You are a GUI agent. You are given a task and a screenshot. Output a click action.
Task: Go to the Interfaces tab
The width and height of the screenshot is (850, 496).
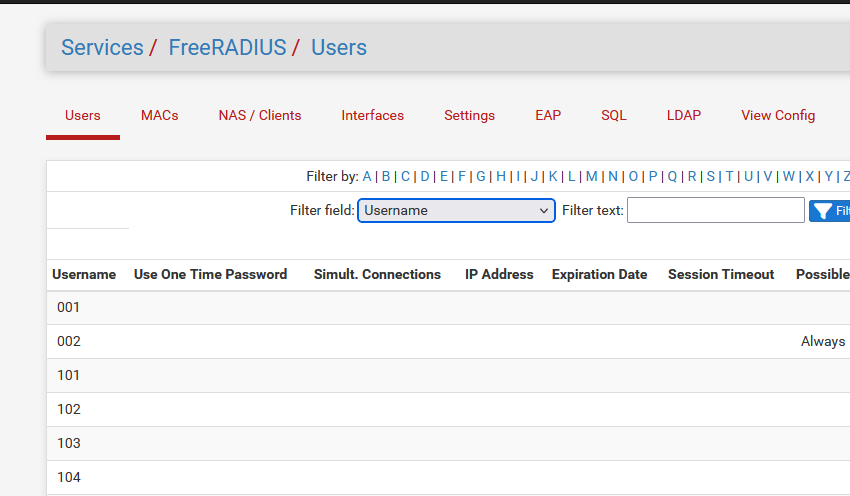372,116
